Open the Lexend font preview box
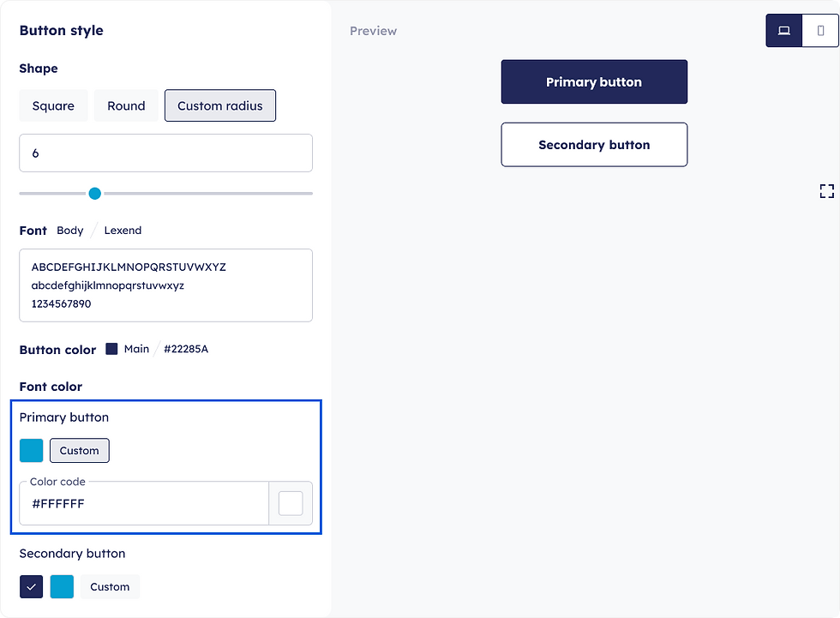Screen dimensions: 840x618 pyautogui.click(x=165, y=285)
